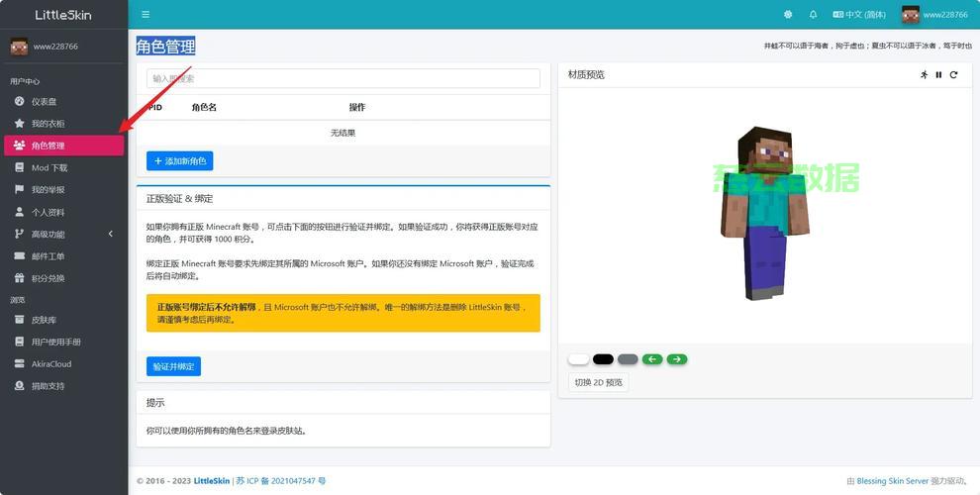Screen dimensions: 980x495
Task: Click the green right arrow button
Action: tap(677, 359)
